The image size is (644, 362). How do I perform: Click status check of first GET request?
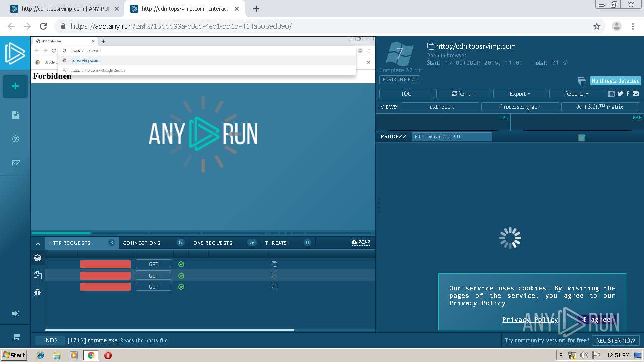(x=181, y=264)
